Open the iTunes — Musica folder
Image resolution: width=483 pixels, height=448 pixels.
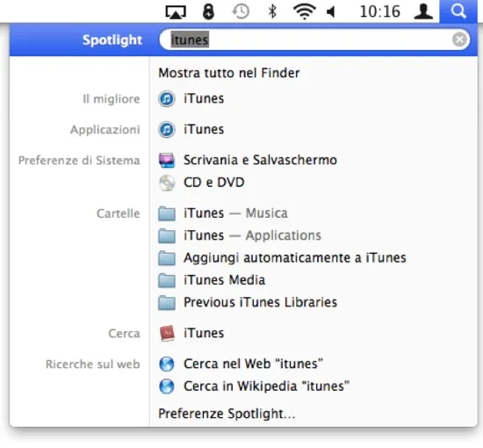[235, 213]
